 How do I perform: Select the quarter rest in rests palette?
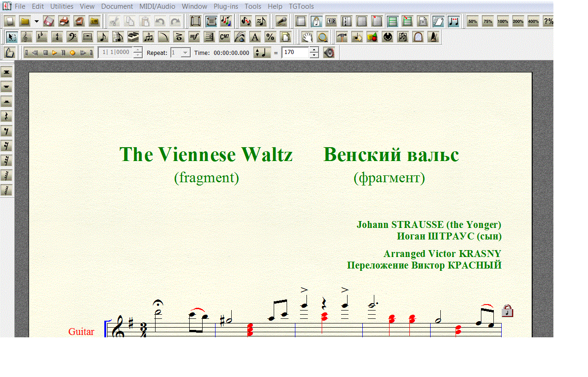6,116
